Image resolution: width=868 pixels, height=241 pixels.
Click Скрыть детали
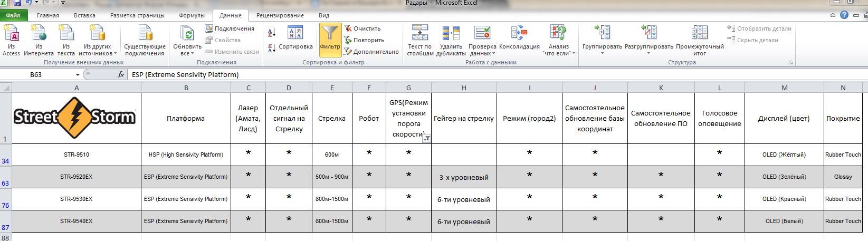pyautogui.click(x=753, y=40)
